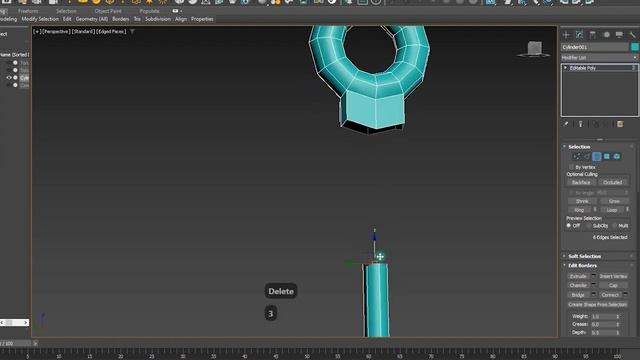Image resolution: width=640 pixels, height=360 pixels.
Task: Click the Pin Stack icon
Action: pos(566,124)
